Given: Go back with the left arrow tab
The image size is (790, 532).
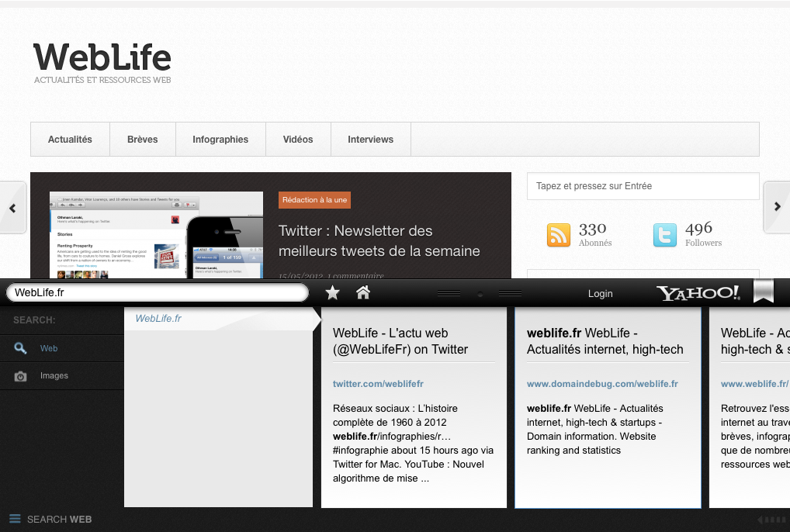Looking at the screenshot, I should pos(12,207).
